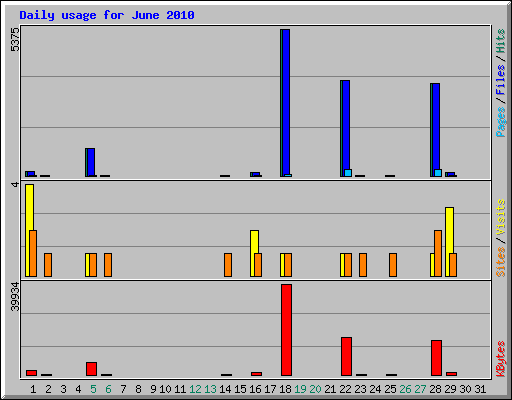Click day label 31 on the x-axis
Screen dimensions: 512x400
click(480, 389)
